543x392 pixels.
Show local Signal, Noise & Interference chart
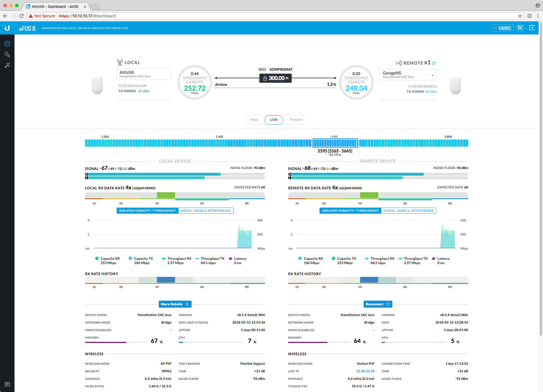pyautogui.click(x=205, y=211)
